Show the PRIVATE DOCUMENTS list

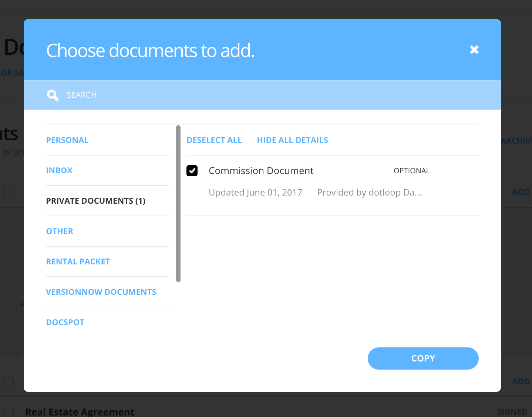(x=95, y=201)
